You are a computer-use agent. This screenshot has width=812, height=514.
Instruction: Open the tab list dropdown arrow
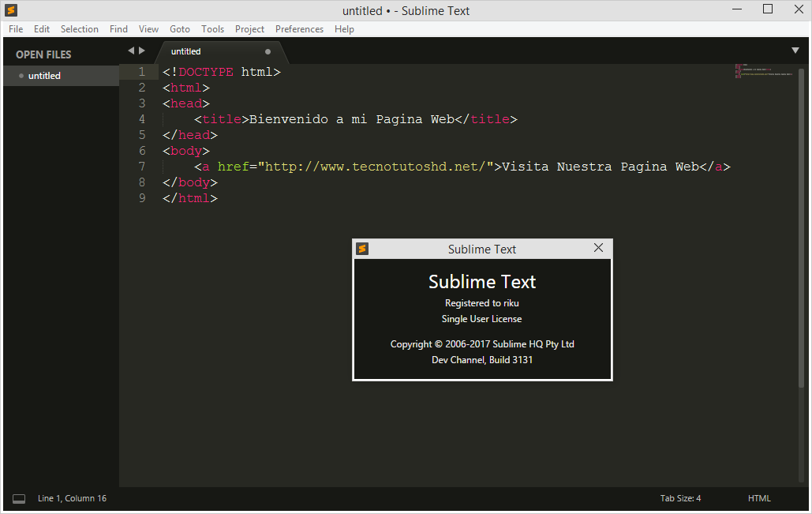[x=795, y=51]
